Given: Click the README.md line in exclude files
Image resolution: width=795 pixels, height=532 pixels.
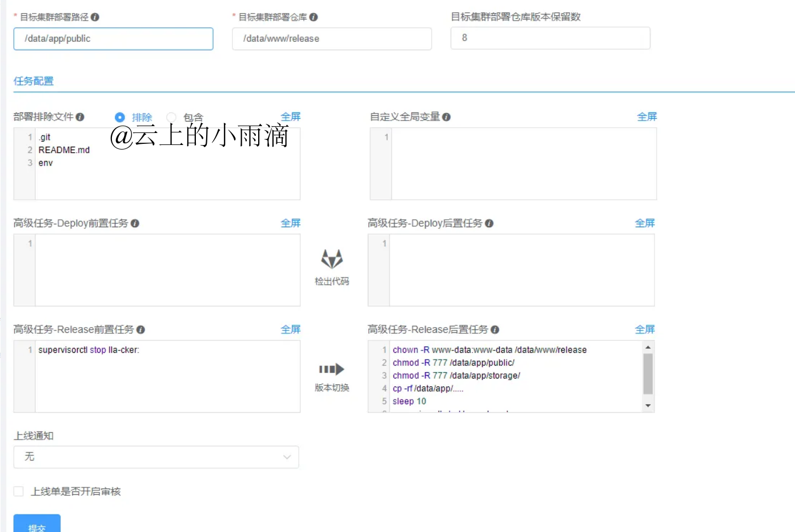Looking at the screenshot, I should tap(64, 150).
